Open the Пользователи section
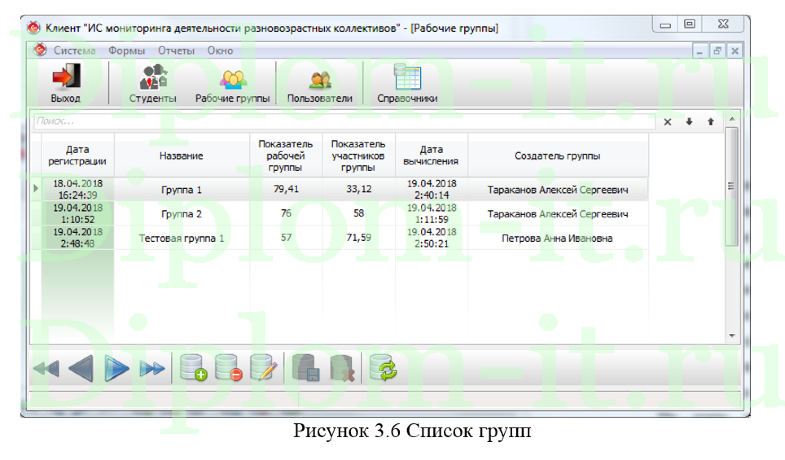The height and width of the screenshot is (460, 785). pos(320,83)
